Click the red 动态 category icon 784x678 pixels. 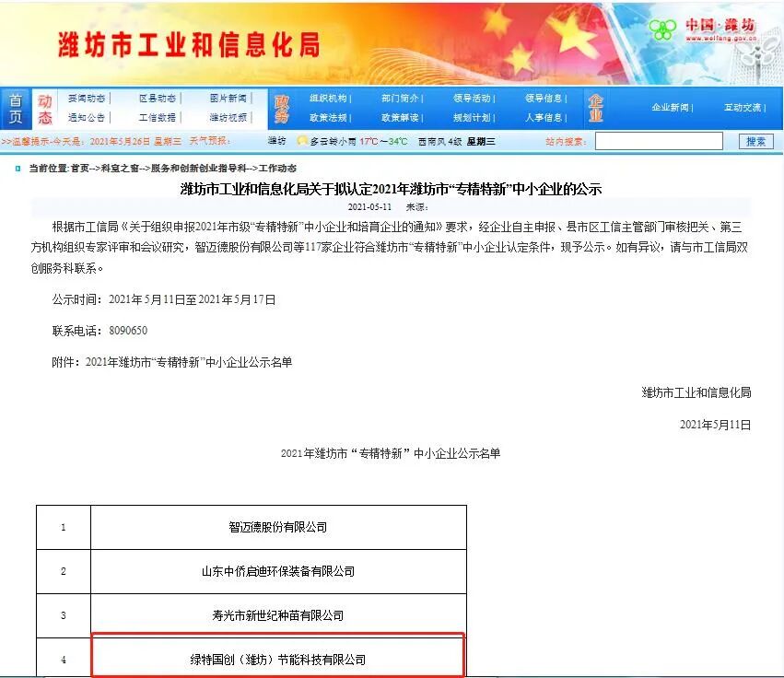click(44, 108)
